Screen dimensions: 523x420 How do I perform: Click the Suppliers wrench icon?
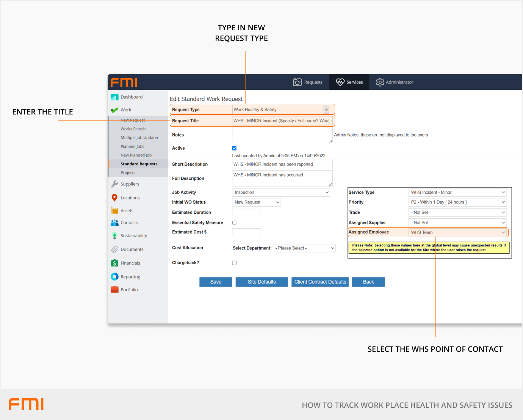pos(114,184)
